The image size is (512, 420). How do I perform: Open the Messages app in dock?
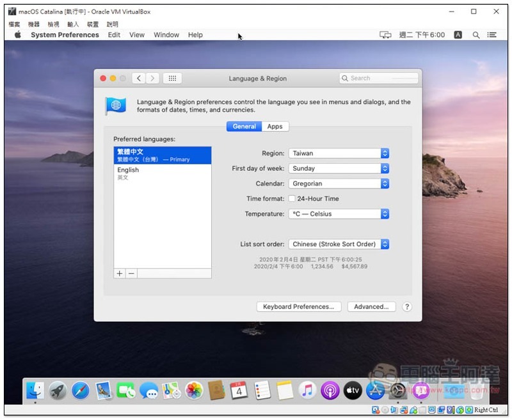click(148, 391)
